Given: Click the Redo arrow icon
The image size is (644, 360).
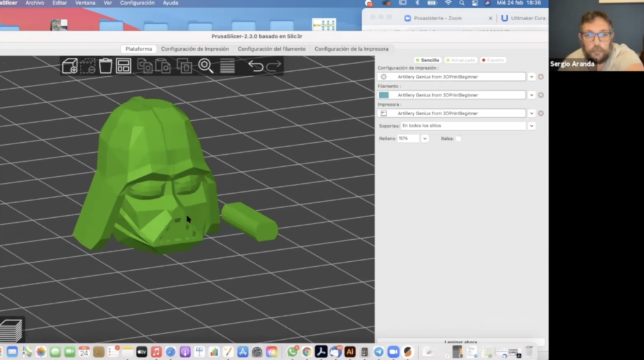Looking at the screenshot, I should point(274,65).
